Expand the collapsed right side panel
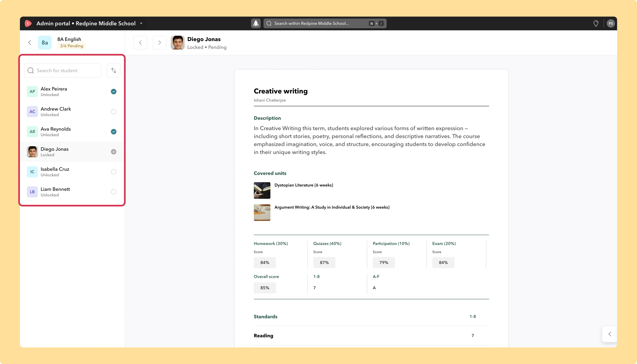The height and width of the screenshot is (364, 637). coord(610,334)
